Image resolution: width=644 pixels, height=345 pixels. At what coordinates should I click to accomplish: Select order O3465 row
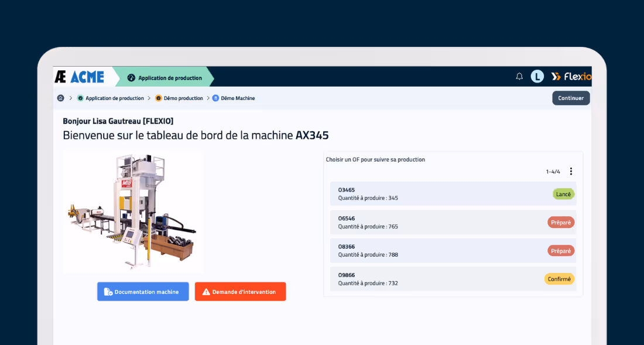coord(453,194)
